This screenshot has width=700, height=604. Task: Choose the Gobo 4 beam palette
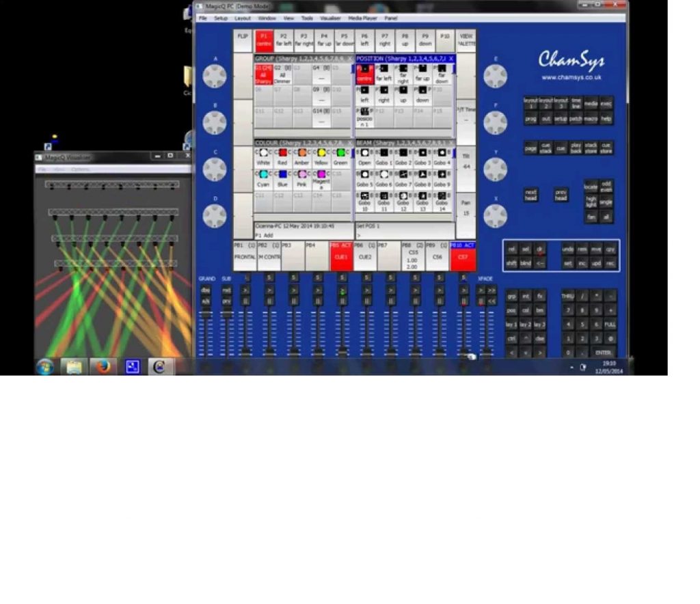442,157
